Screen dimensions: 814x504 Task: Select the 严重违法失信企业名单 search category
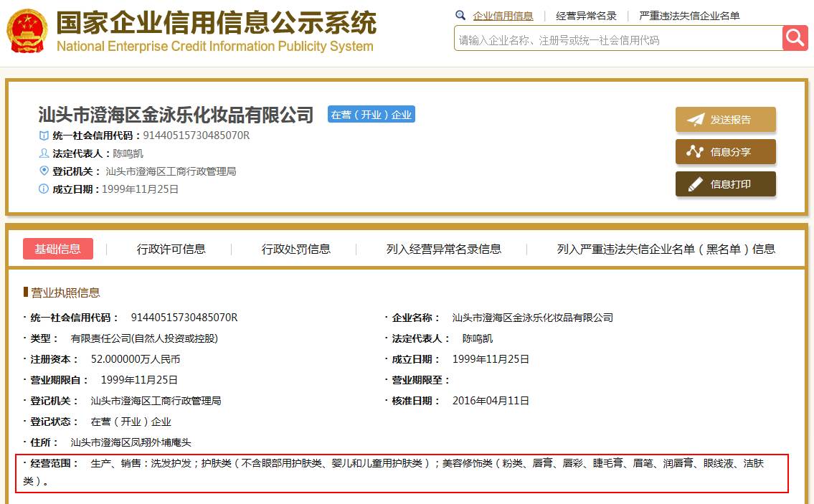689,16
